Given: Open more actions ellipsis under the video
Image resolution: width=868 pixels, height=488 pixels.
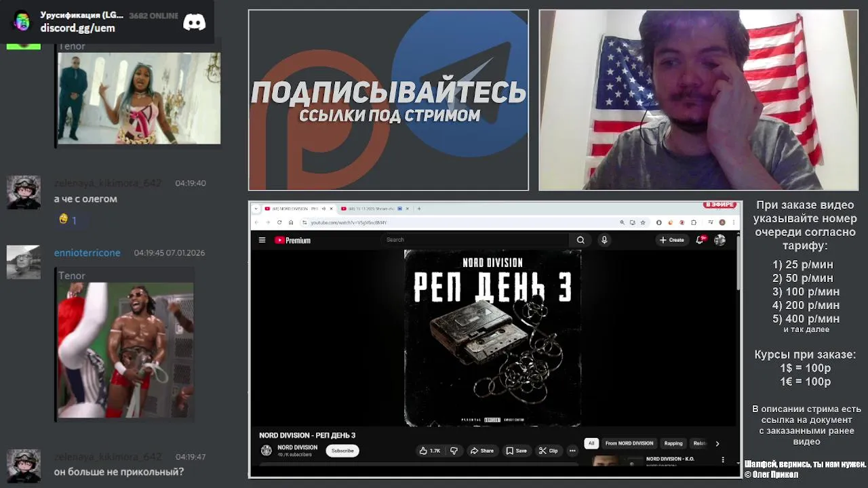Looking at the screenshot, I should pyautogui.click(x=572, y=451).
